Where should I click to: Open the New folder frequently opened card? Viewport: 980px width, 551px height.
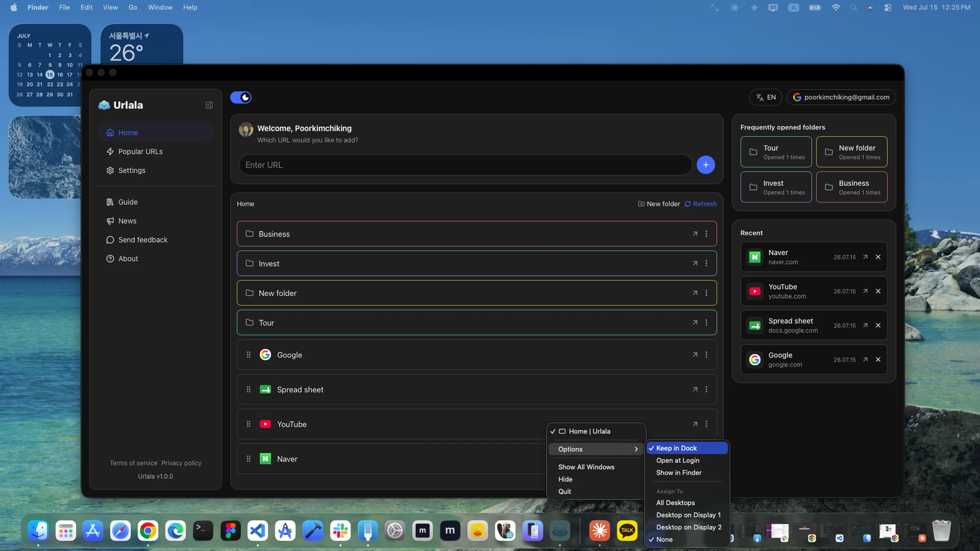pyautogui.click(x=852, y=152)
